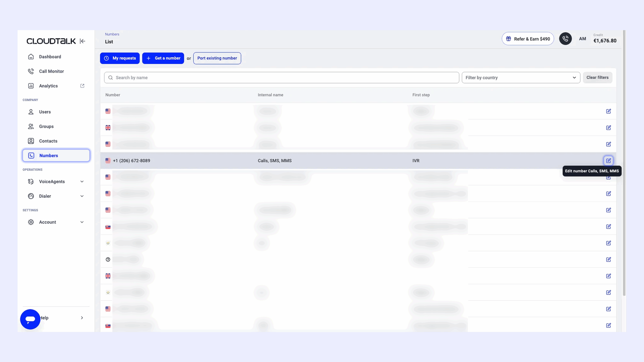Expand the Dialer submenu
The height and width of the screenshot is (362, 644).
(x=82, y=196)
